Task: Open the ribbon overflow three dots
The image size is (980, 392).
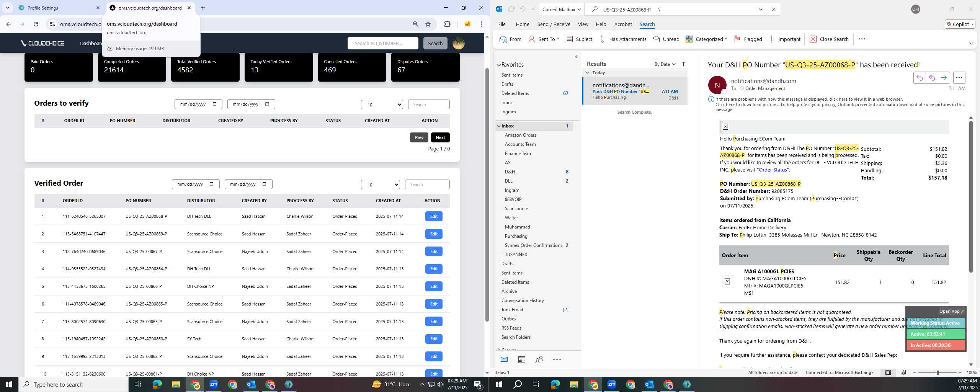Action: point(862,39)
